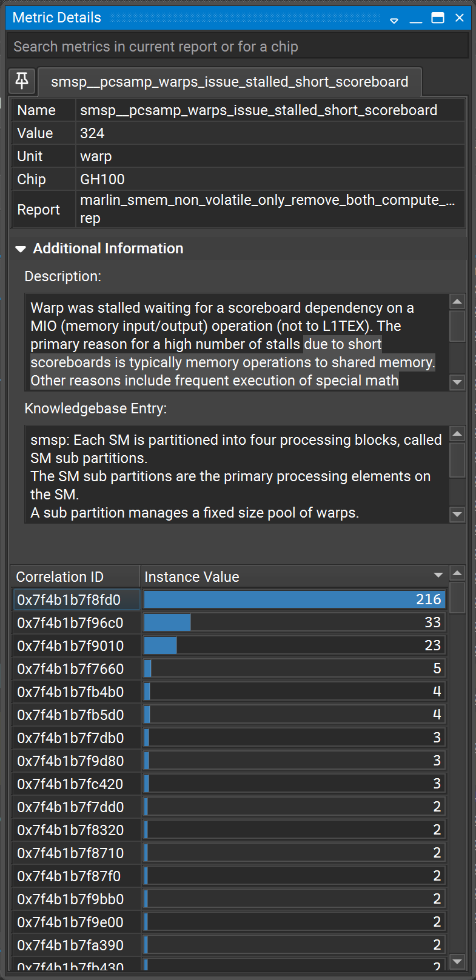
Task: Maximize the Metric Details panel
Action: [x=438, y=18]
